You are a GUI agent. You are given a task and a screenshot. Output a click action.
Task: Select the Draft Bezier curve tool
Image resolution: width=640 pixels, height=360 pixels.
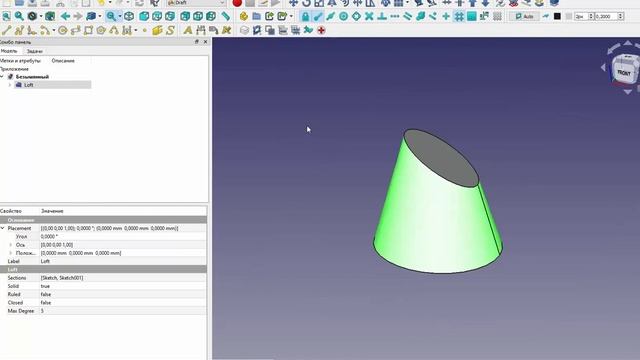click(x=127, y=30)
